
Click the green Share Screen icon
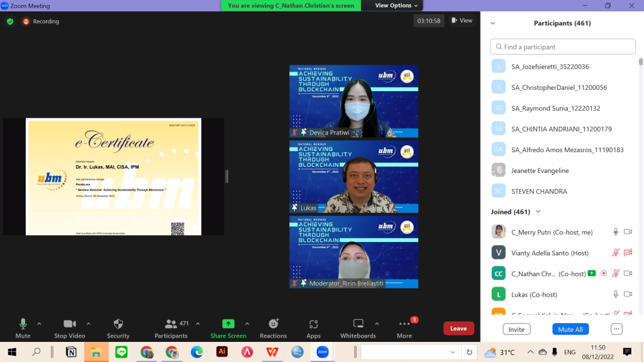point(228,324)
